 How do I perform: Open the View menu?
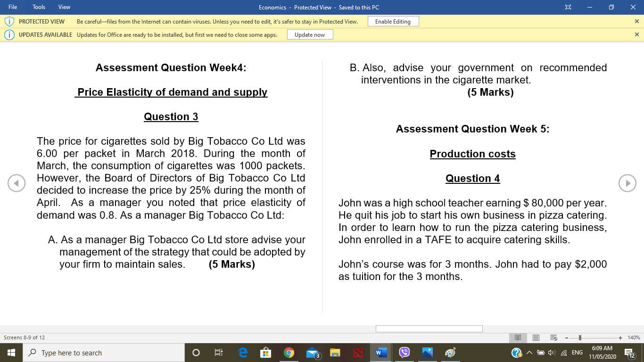coord(64,7)
